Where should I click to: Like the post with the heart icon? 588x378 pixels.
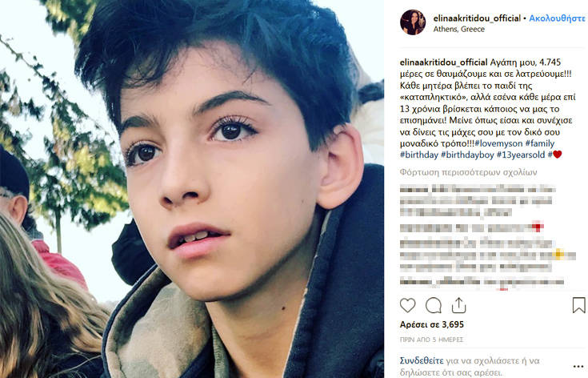(408, 306)
